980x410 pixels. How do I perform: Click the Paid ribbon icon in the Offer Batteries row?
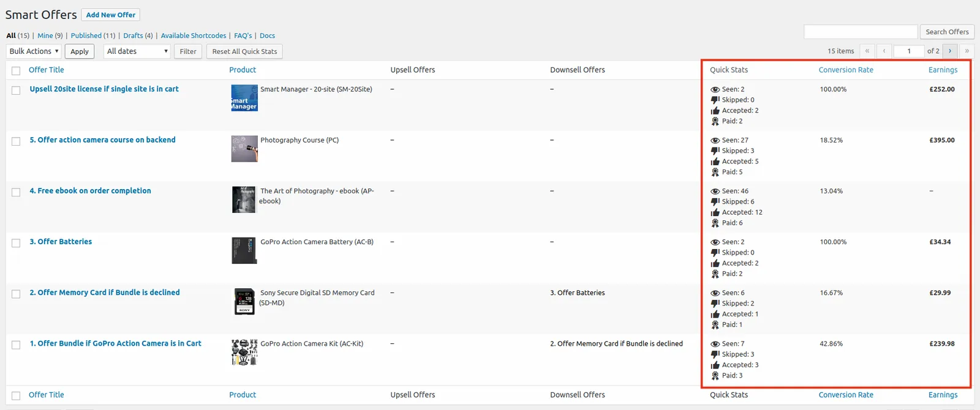pyautogui.click(x=715, y=274)
